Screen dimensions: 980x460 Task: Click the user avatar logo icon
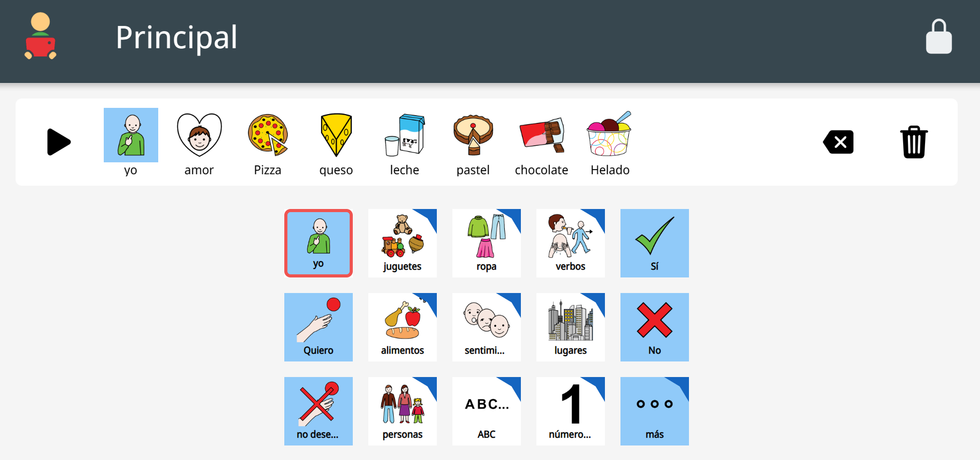[40, 36]
